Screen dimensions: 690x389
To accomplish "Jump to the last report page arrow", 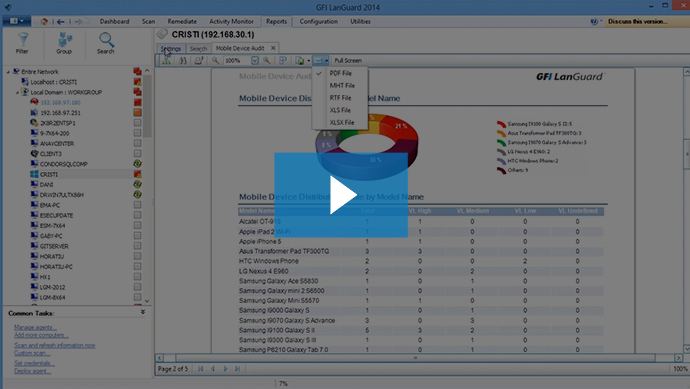I will tap(238, 369).
